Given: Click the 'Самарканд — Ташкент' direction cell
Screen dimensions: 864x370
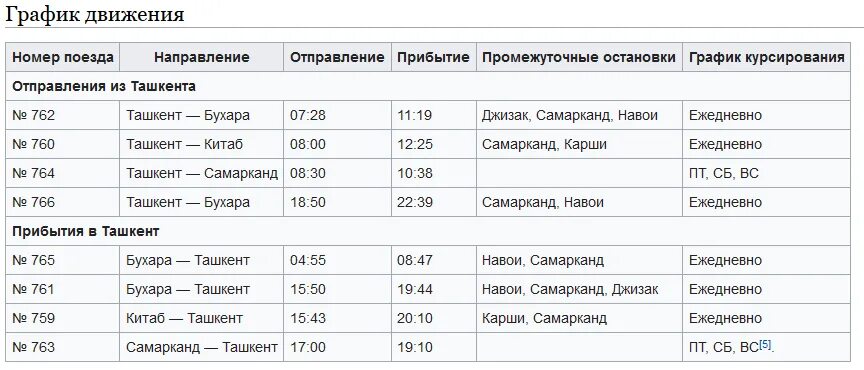Looking at the screenshot, I should coord(202,347).
